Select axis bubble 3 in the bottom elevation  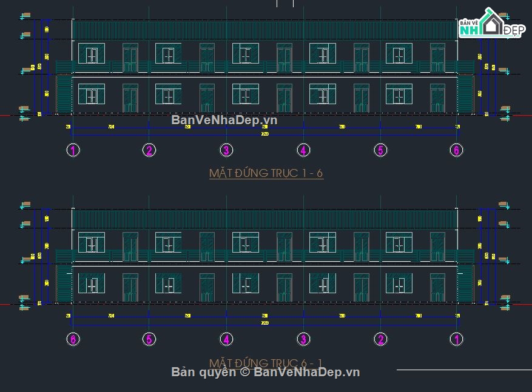pos(303,339)
